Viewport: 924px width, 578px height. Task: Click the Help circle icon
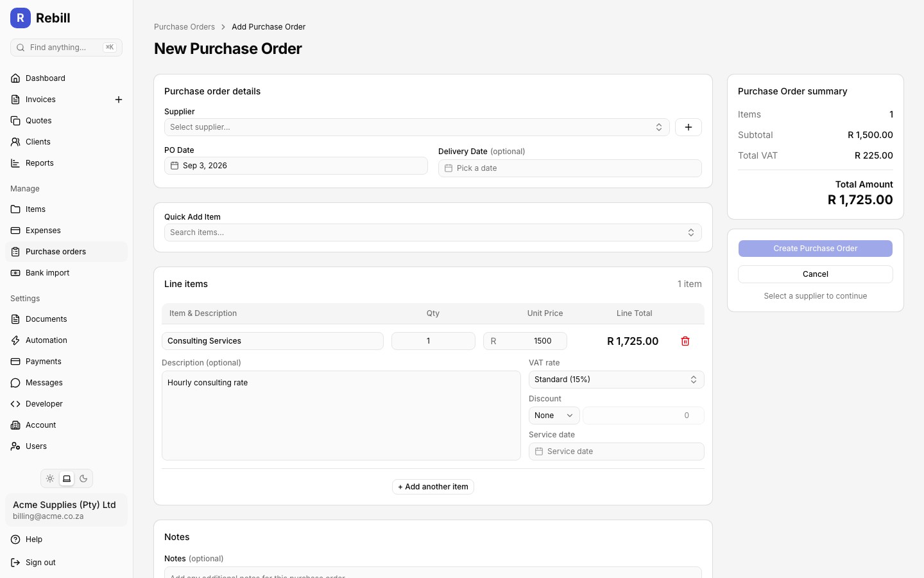coord(15,539)
